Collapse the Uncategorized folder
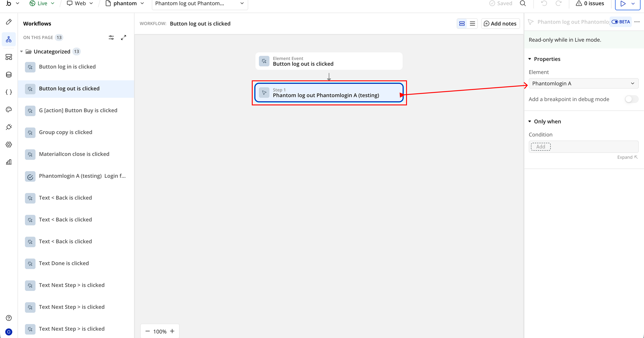The image size is (644, 338). click(21, 52)
